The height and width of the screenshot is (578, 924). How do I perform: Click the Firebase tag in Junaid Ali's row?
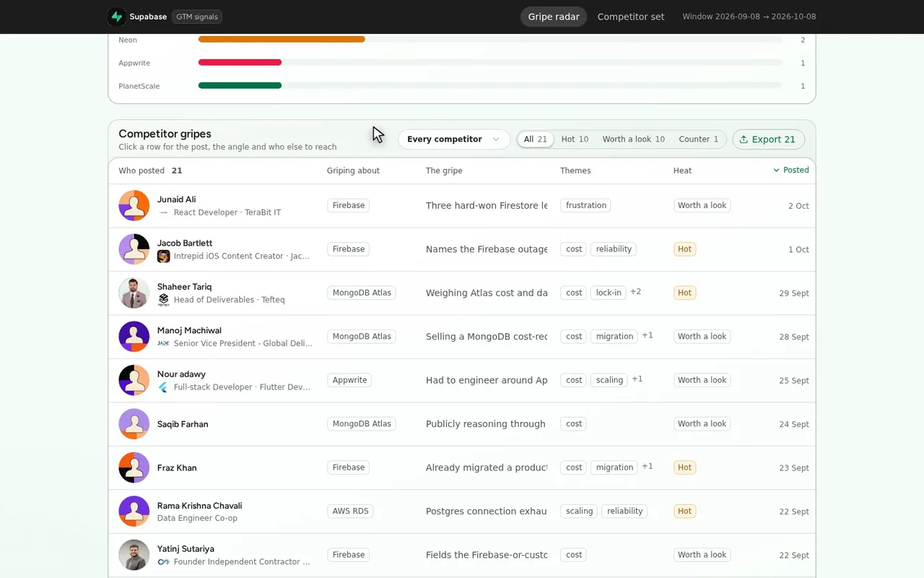[349, 206]
